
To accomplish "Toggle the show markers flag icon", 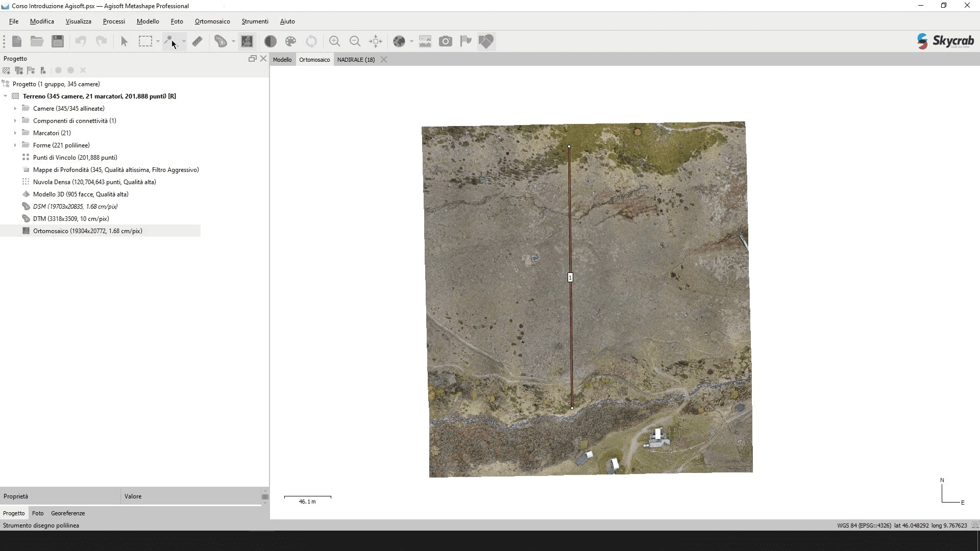I will click(465, 41).
